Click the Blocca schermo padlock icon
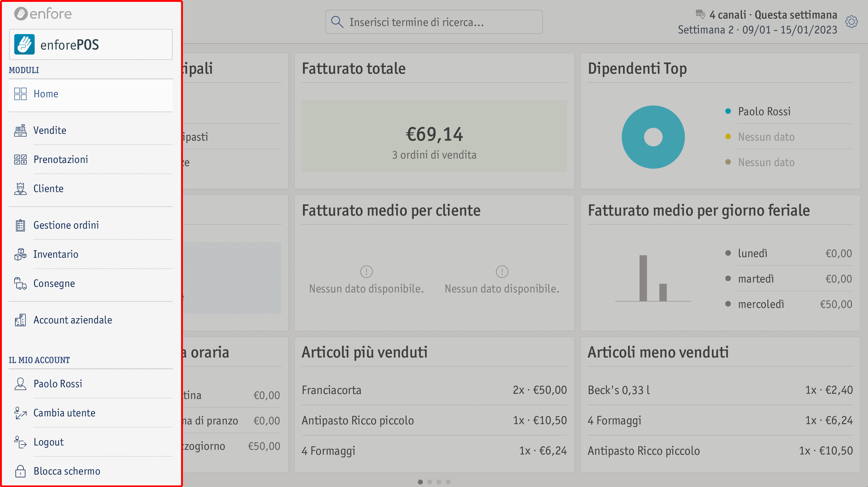The height and width of the screenshot is (487, 868). (20, 471)
